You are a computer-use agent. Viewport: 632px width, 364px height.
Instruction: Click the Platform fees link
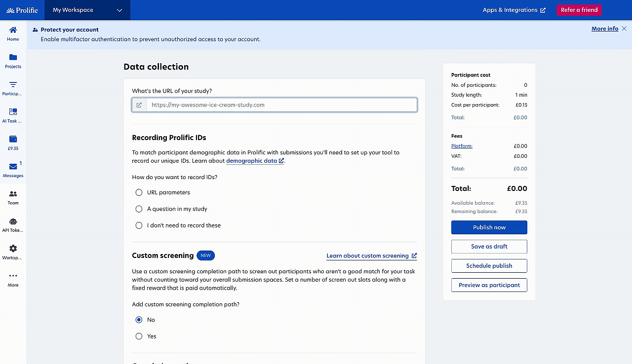[462, 146]
